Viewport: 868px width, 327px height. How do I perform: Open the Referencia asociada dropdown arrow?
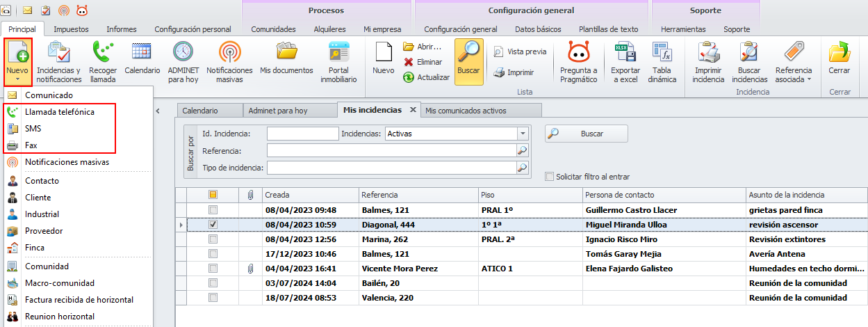click(x=810, y=79)
